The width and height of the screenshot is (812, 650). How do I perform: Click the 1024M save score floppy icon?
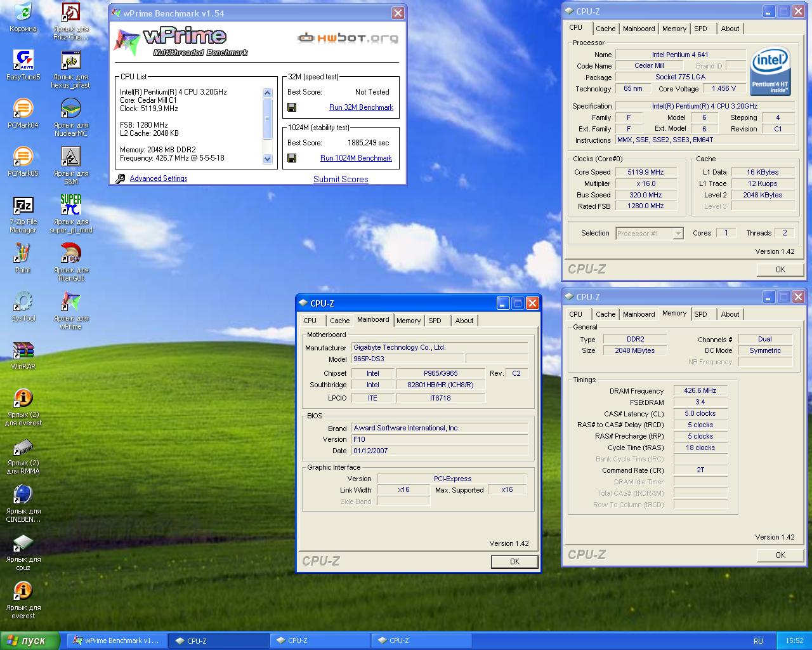point(292,158)
